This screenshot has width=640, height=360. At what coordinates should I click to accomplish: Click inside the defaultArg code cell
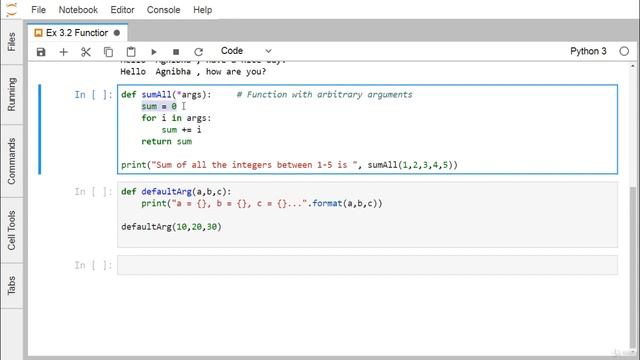click(367, 215)
